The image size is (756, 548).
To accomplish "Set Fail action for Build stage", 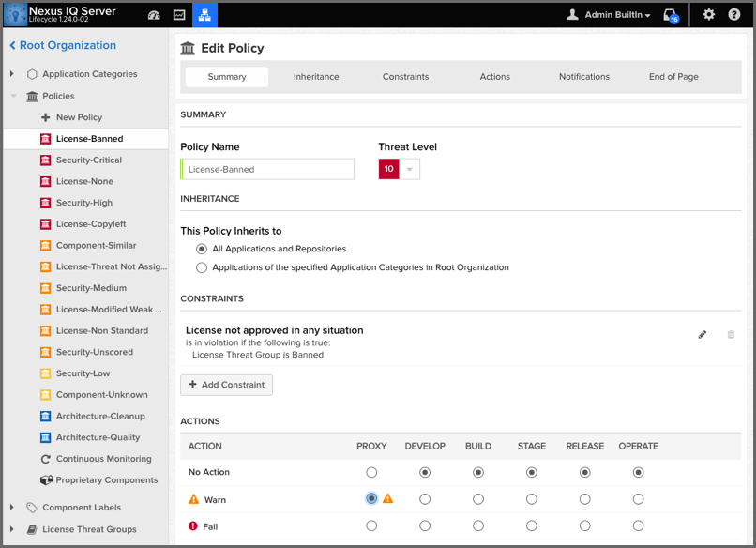I will point(478,526).
